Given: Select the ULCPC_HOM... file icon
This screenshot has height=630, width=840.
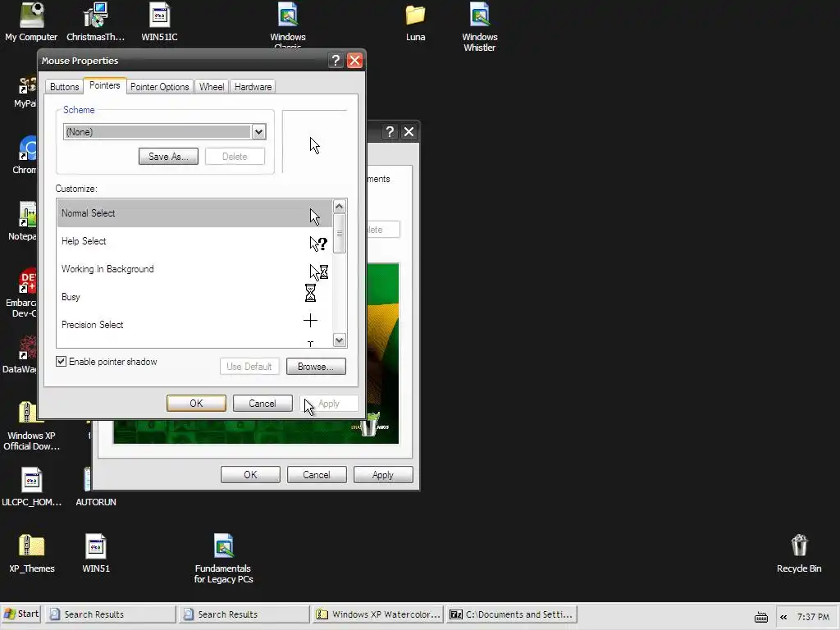Looking at the screenshot, I should click(32, 486).
